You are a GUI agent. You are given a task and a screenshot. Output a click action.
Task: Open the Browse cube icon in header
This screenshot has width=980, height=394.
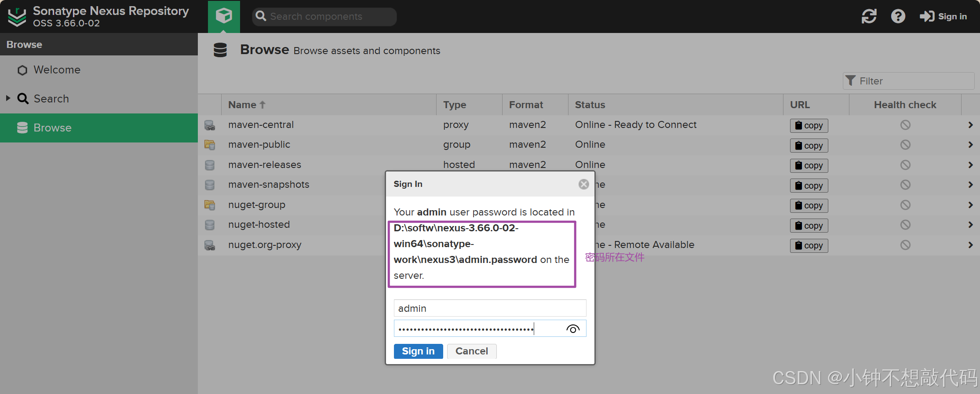224,16
